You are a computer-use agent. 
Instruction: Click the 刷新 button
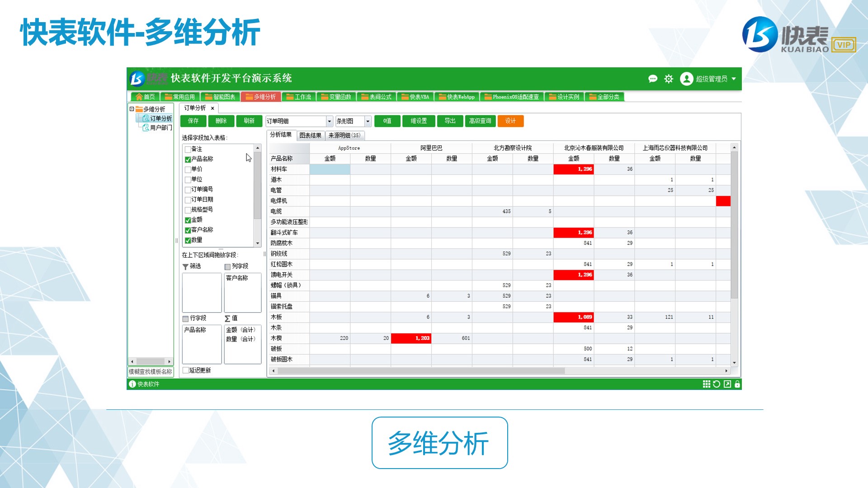(249, 121)
